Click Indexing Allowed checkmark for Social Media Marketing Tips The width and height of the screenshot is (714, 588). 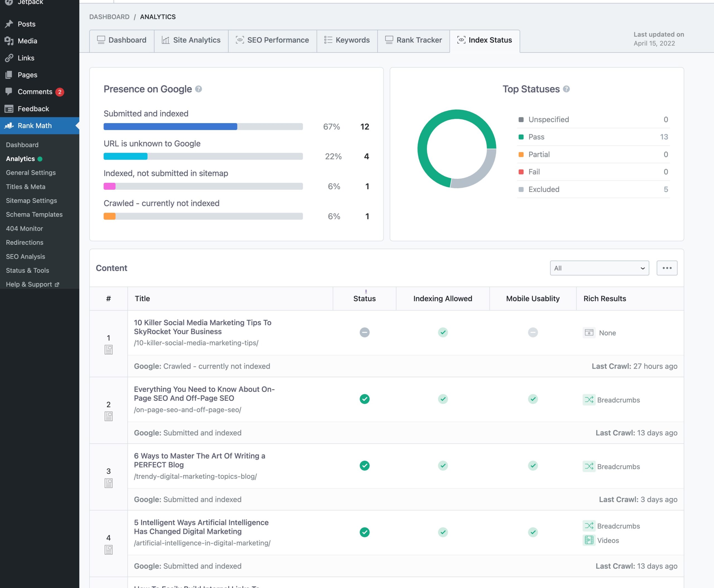[443, 332]
